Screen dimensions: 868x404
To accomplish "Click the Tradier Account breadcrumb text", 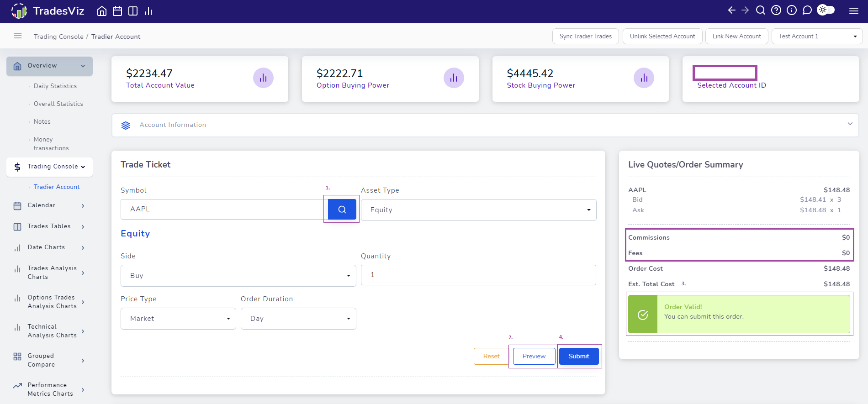I will point(116,37).
